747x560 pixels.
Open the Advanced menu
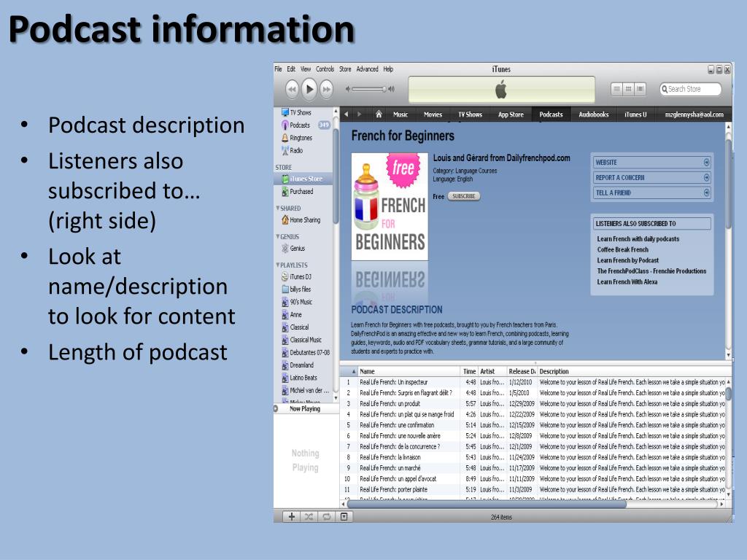pyautogui.click(x=368, y=69)
